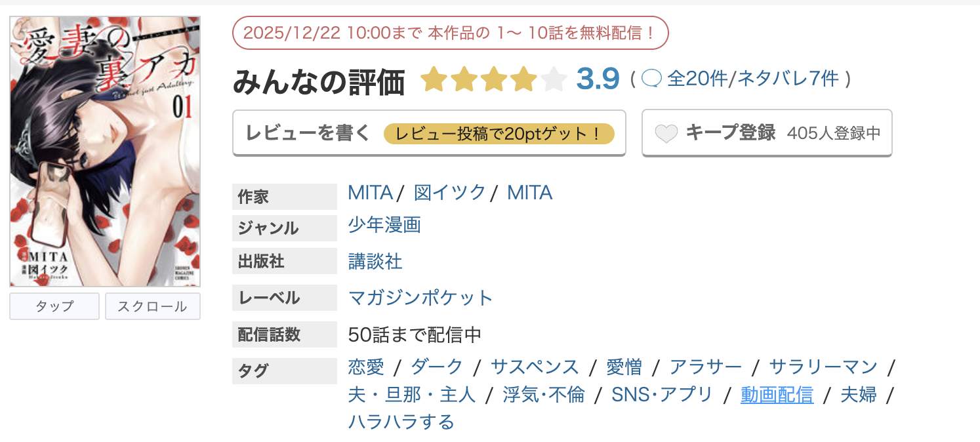
Task: Open artist 図イツク's page
Action: coord(449,192)
